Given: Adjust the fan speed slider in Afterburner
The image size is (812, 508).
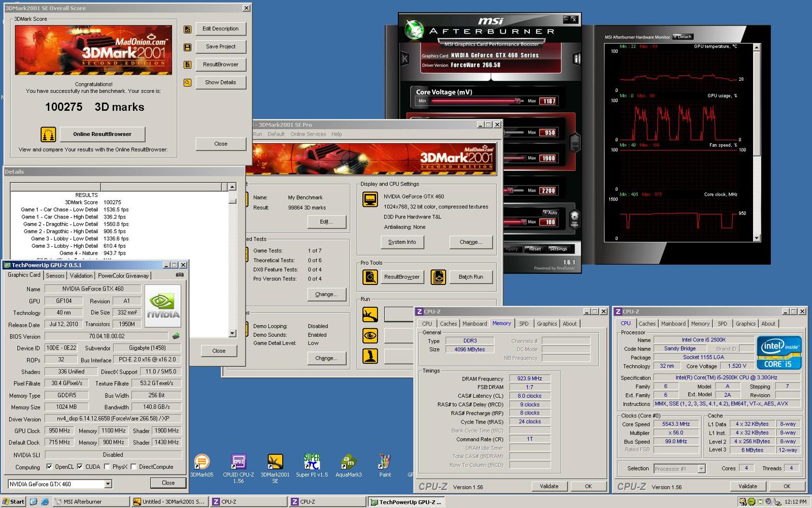Looking at the screenshot, I should [523, 221].
